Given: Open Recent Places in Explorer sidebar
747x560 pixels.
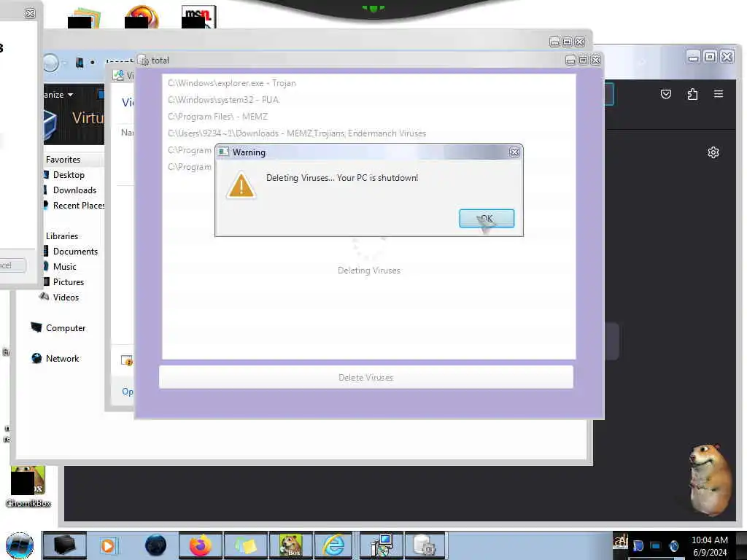Looking at the screenshot, I should [x=78, y=205].
